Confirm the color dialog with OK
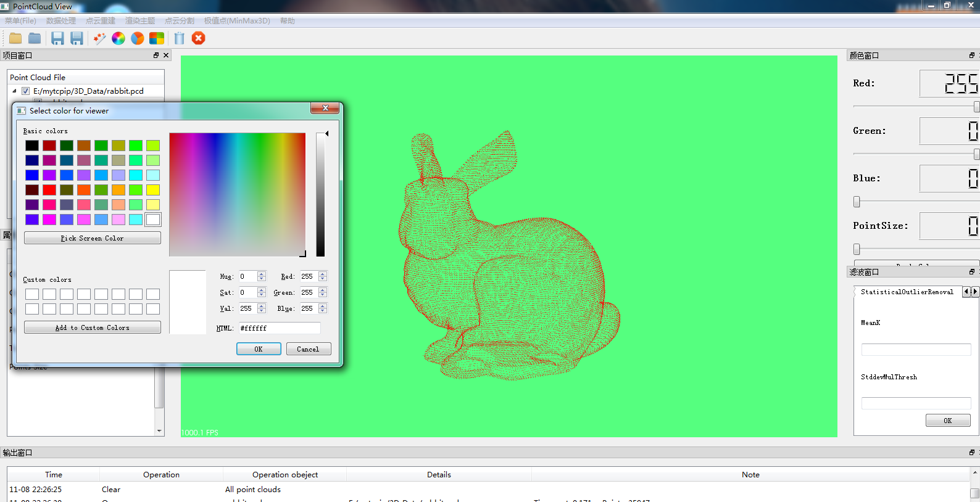This screenshot has width=980, height=502. [259, 349]
